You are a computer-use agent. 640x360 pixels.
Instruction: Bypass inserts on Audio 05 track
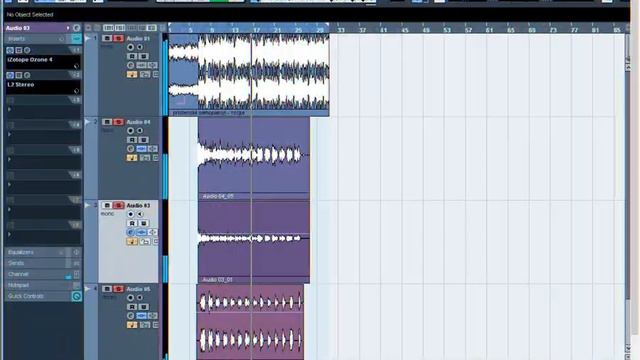click(141, 316)
